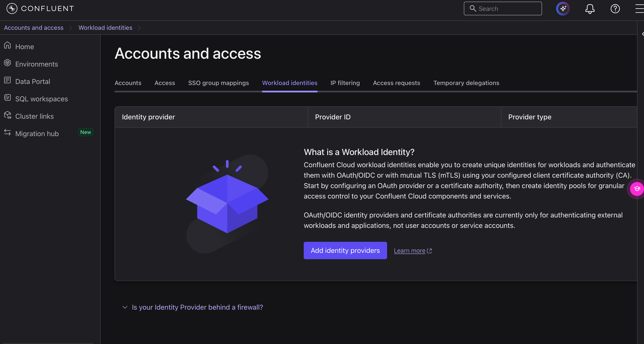
Task: Select the Workload identities tab
Action: click(290, 83)
